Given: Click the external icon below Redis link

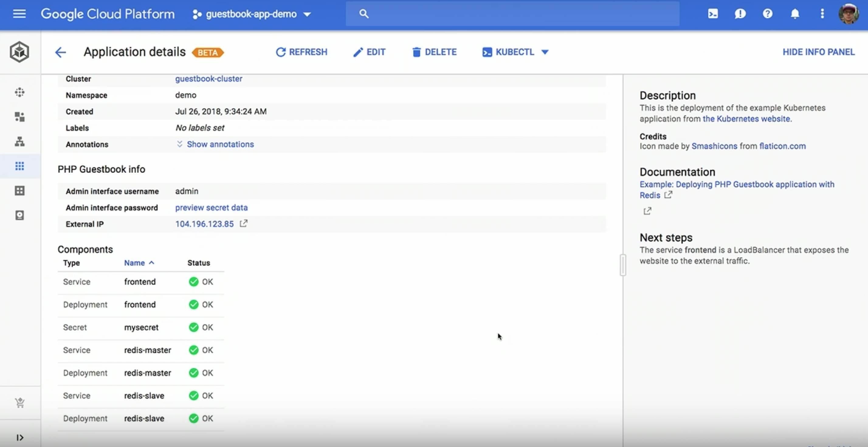Looking at the screenshot, I should point(647,211).
